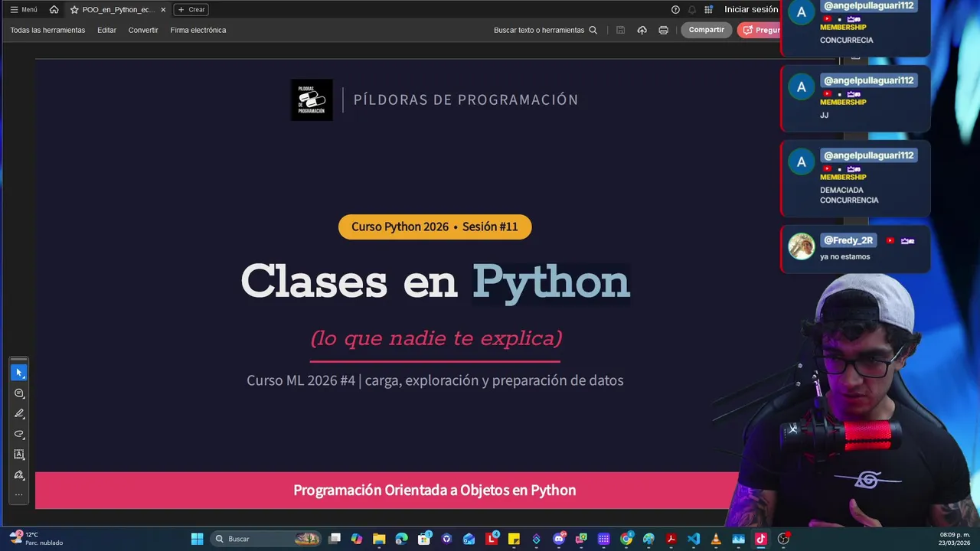Click the Píldoras de Programación logo
This screenshot has height=551, width=980.
(312, 99)
